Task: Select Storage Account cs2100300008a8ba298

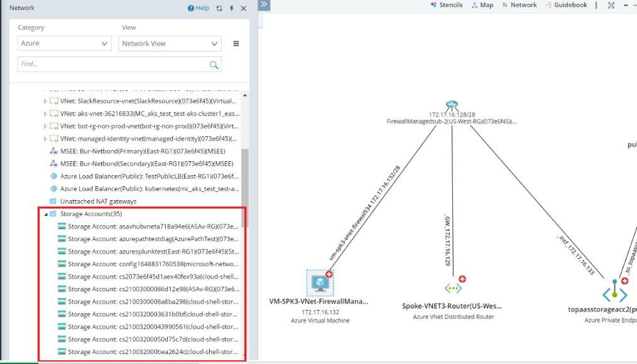Action: pyautogui.click(x=153, y=302)
